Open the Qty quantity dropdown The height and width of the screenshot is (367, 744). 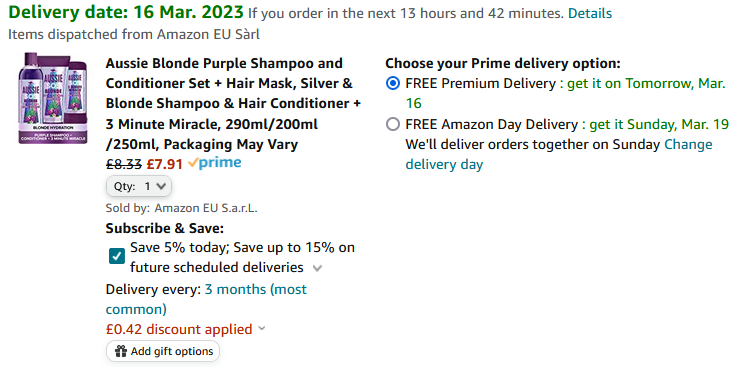pos(139,187)
